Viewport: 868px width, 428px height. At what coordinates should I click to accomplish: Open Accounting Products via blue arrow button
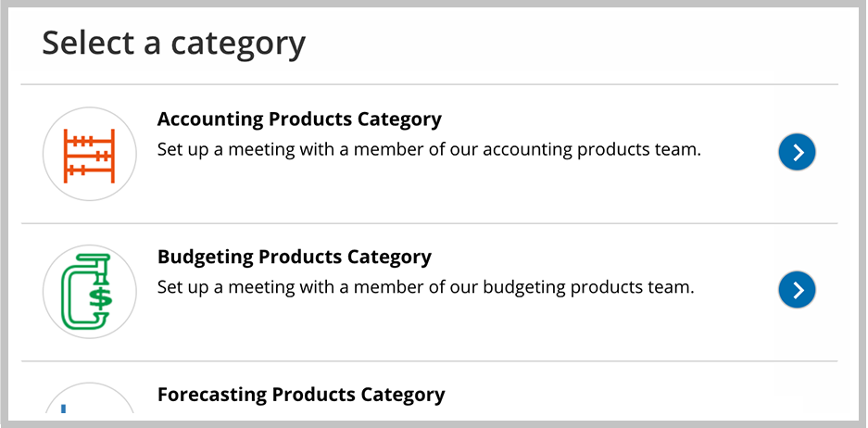tap(797, 152)
